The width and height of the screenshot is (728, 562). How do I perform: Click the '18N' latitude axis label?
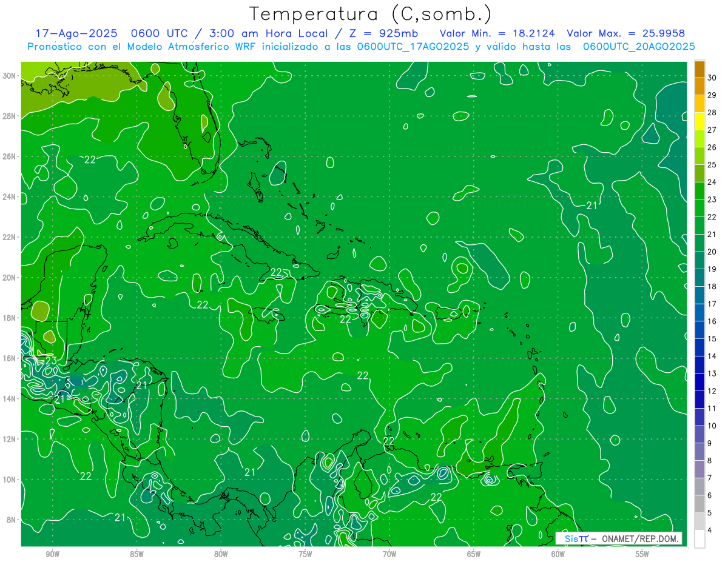[x=10, y=318]
